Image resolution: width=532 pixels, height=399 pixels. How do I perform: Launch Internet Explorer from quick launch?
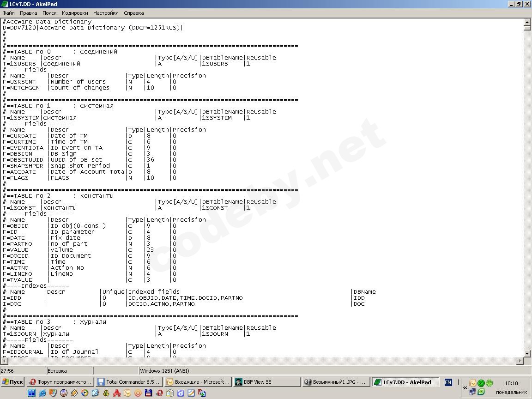pos(42,393)
